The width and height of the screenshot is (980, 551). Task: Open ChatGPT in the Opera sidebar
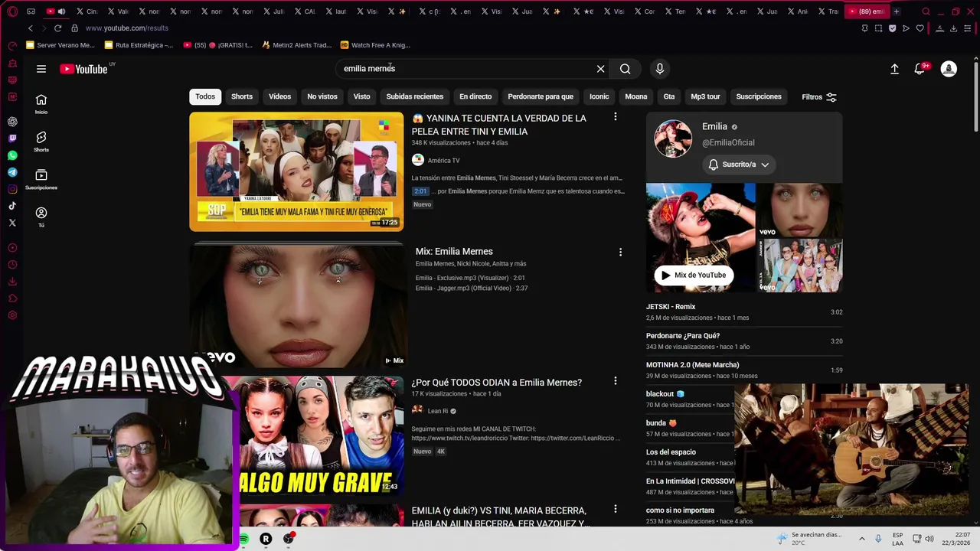[x=12, y=122]
